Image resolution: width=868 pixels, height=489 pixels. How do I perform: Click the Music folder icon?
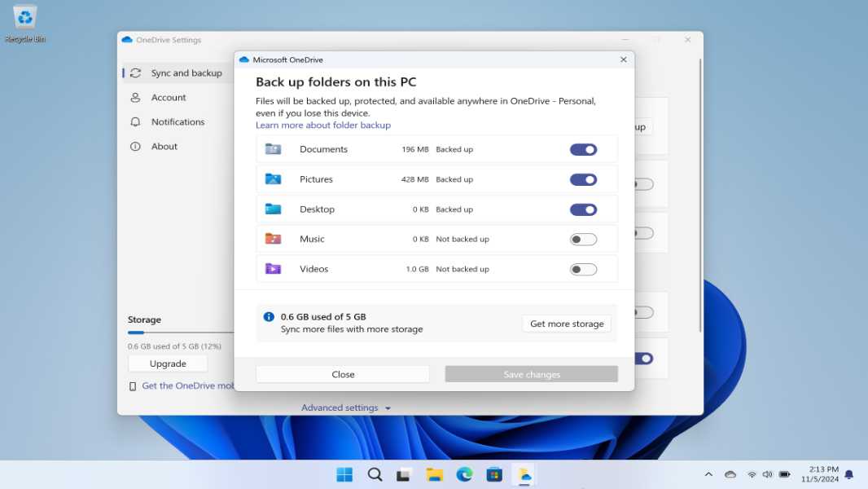point(273,239)
